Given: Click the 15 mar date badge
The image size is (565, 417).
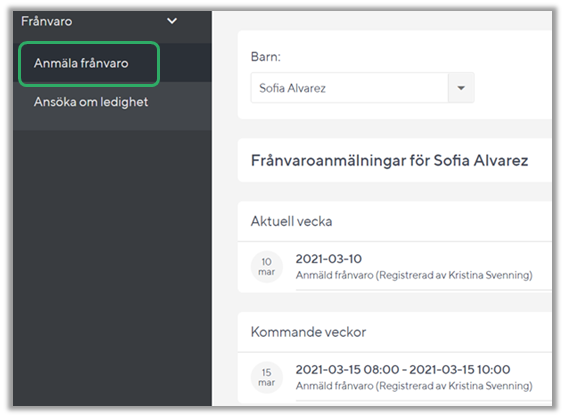Looking at the screenshot, I should tap(267, 377).
